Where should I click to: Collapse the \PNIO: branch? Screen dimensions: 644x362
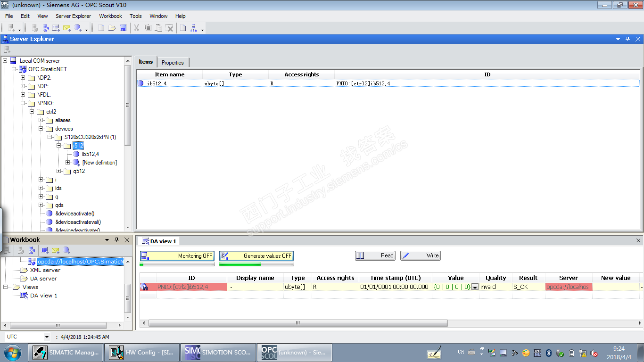tap(23, 103)
